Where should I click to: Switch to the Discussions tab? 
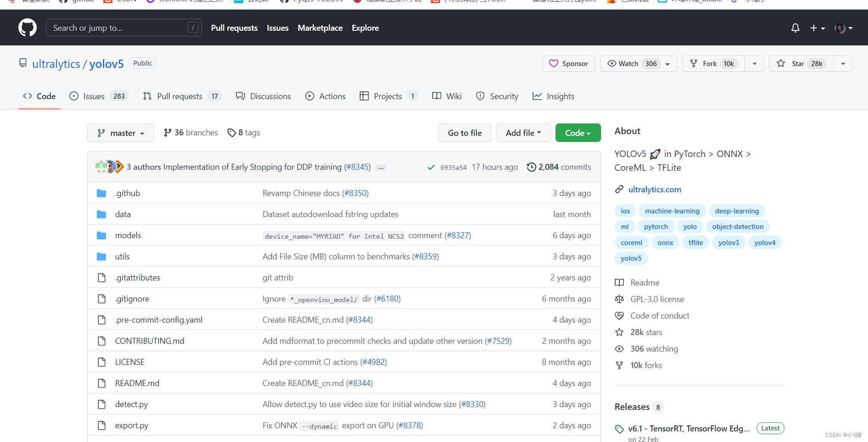pos(263,96)
